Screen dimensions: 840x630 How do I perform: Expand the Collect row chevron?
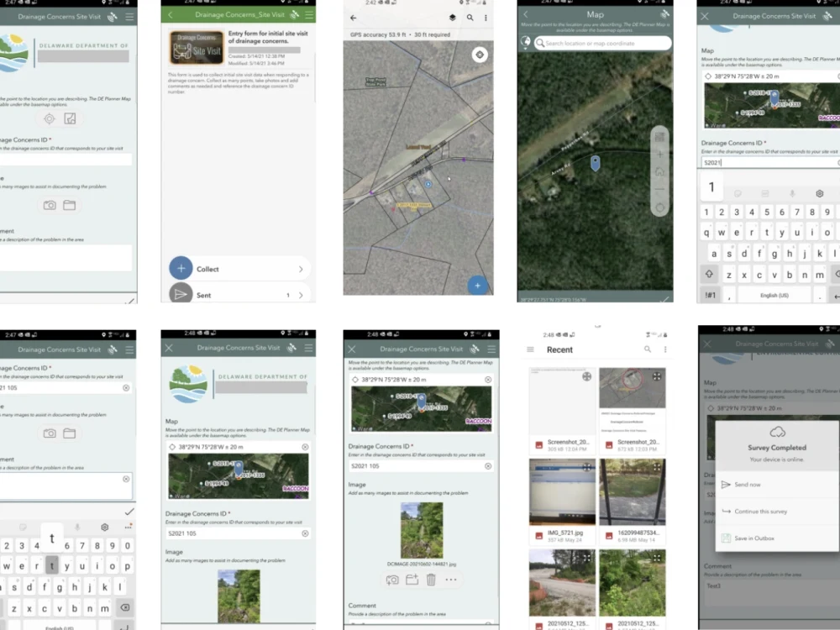coord(301,270)
